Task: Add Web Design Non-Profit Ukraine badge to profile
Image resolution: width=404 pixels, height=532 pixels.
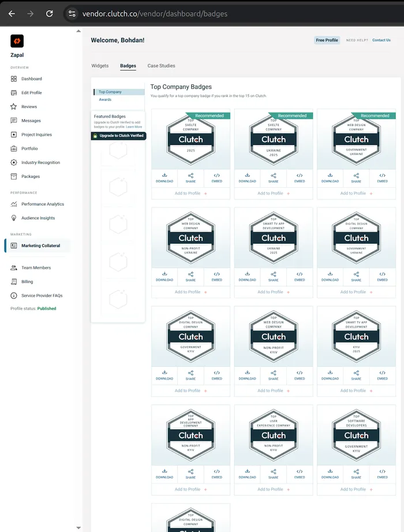Action: [191, 292]
